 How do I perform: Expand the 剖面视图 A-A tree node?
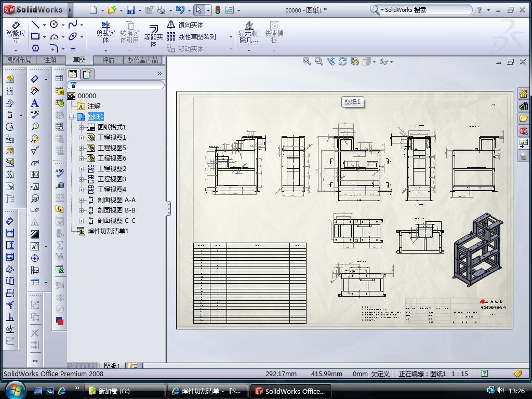point(81,200)
